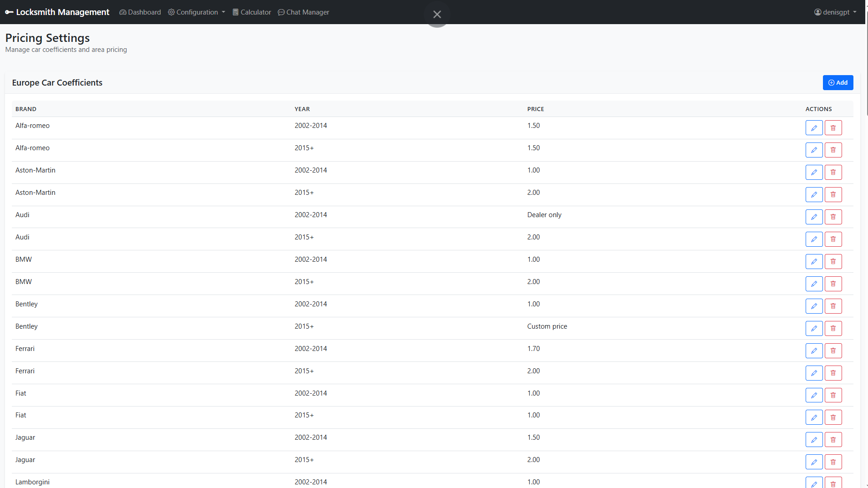Click the vertical page scrollbar
Image resolution: width=868 pixels, height=488 pixels.
pos(867,64)
